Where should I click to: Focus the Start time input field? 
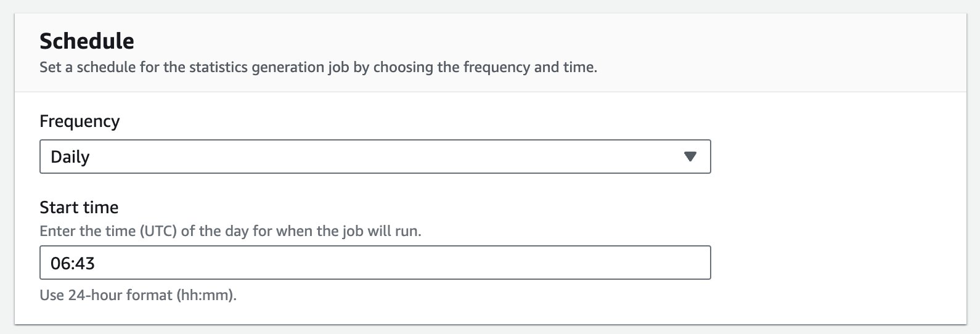coord(375,263)
